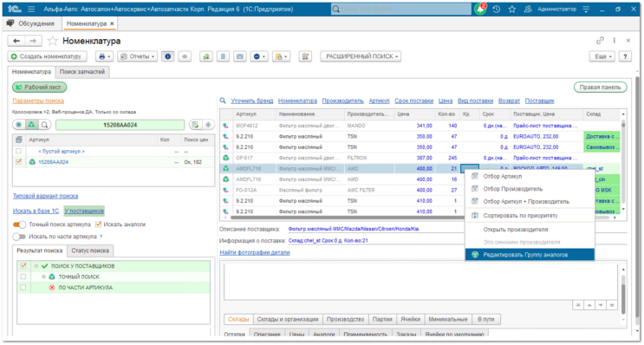644x345 pixels.
Task: Toggle the blue info icon button
Action: [x=167, y=56]
